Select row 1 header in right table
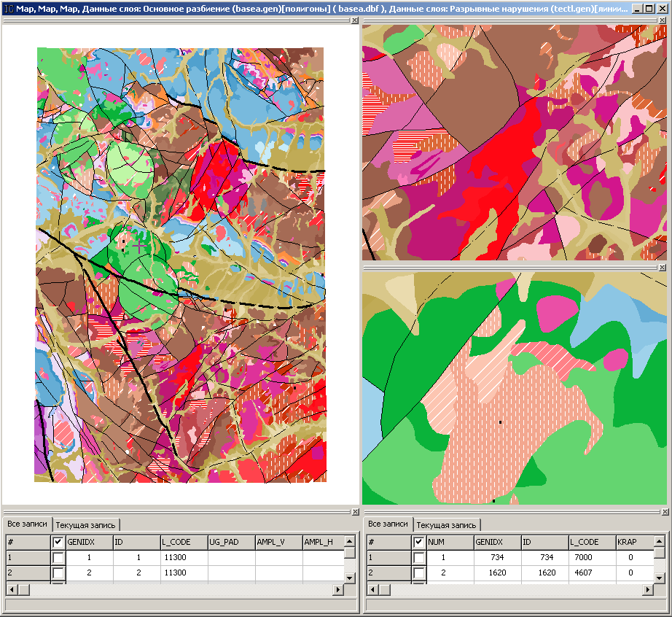This screenshot has height=617, width=672. click(388, 558)
